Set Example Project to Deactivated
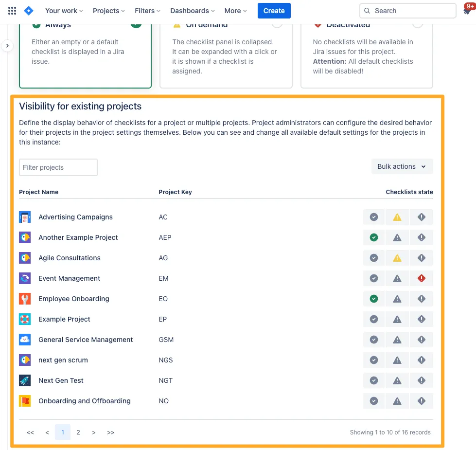Screen dimensions: 476x450 click(x=422, y=319)
